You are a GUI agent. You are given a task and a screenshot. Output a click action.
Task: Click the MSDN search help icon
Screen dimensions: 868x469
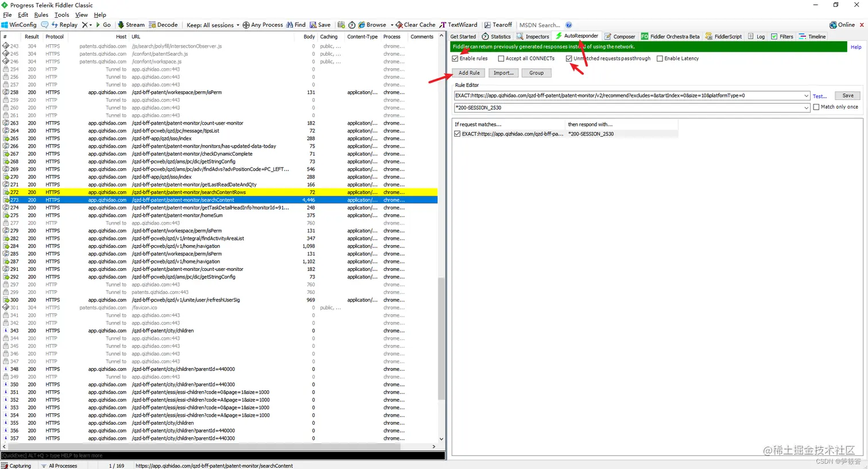click(569, 25)
